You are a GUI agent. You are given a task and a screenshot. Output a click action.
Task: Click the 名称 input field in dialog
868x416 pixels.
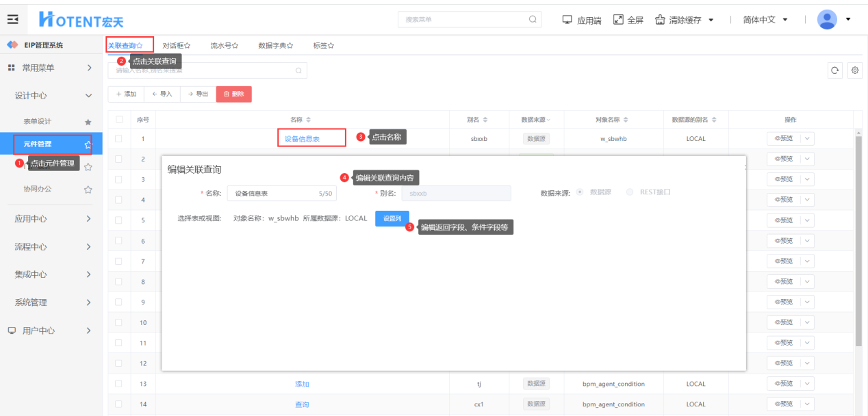click(274, 194)
